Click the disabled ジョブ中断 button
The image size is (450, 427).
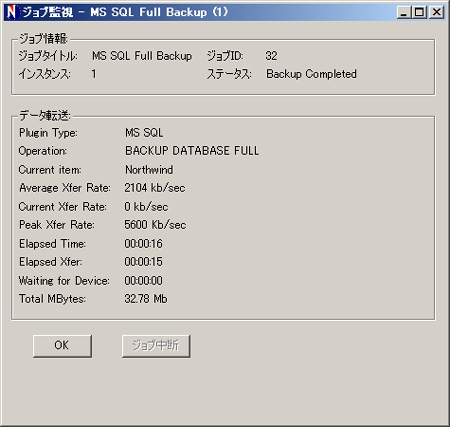156,346
